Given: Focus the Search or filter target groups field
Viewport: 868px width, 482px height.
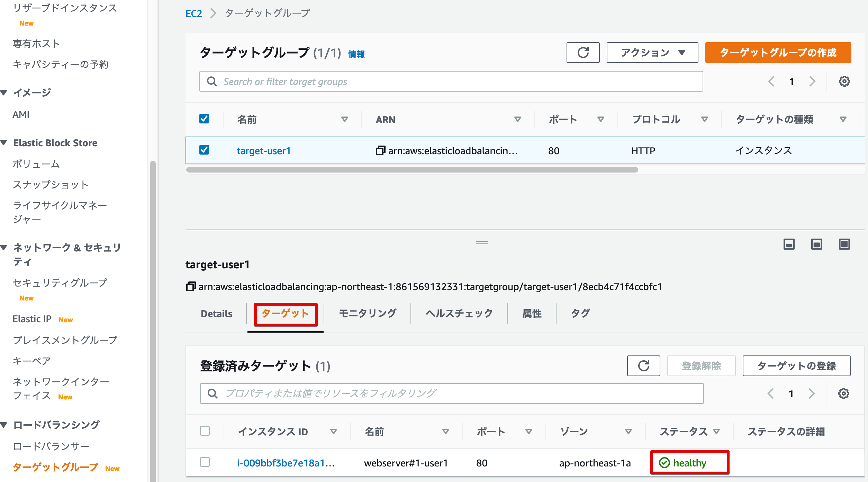Looking at the screenshot, I should pyautogui.click(x=451, y=81).
